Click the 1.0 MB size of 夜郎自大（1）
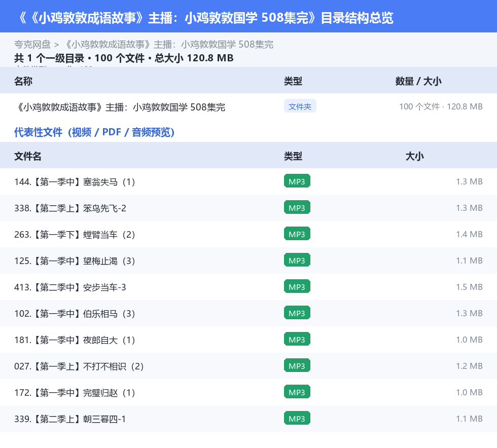 click(x=469, y=340)
